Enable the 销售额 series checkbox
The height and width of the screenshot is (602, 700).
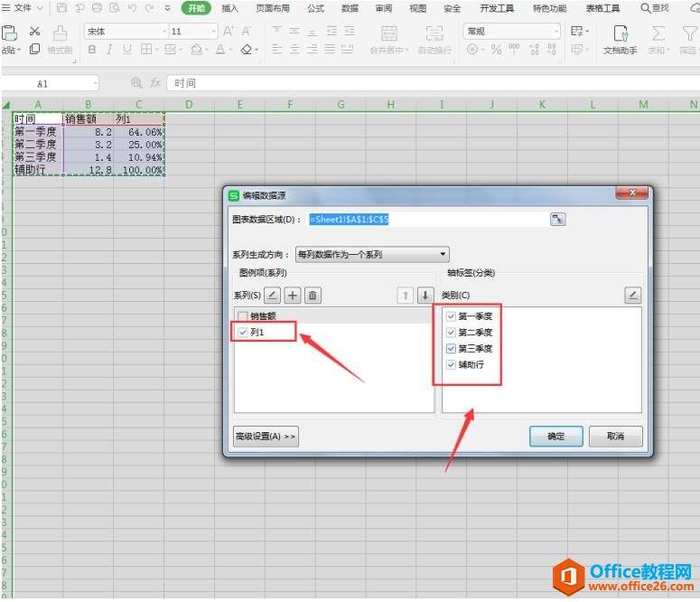click(242, 316)
